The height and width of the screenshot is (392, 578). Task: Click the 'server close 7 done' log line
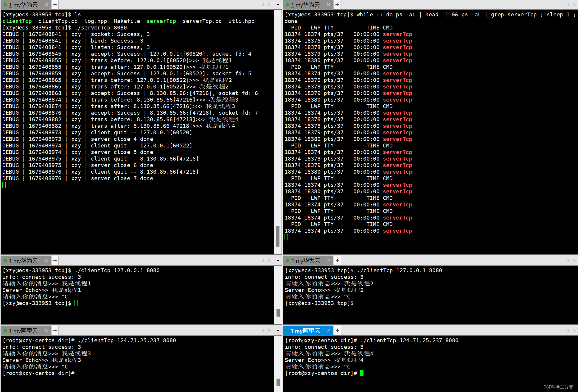tap(78, 178)
